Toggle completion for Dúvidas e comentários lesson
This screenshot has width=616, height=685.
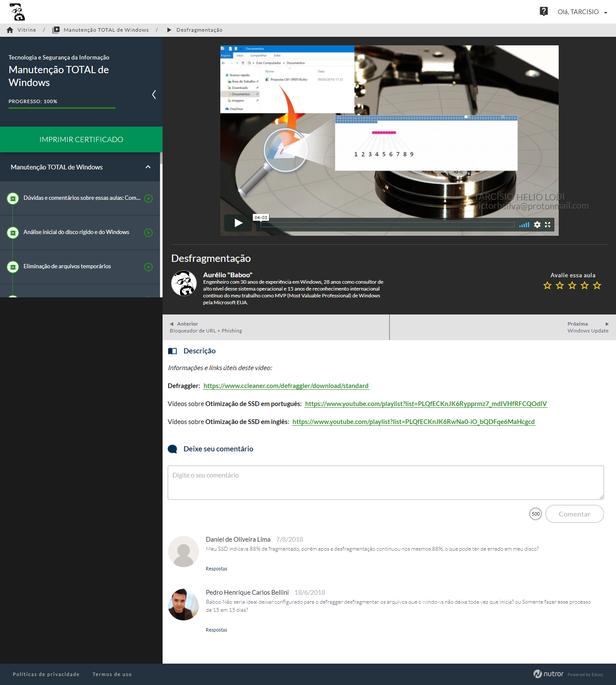148,199
